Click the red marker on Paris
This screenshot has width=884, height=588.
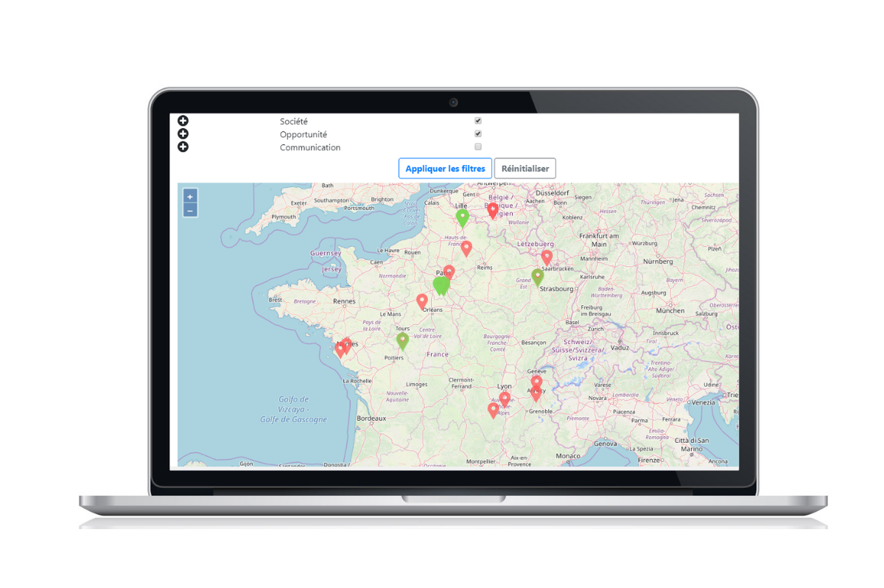(x=449, y=272)
